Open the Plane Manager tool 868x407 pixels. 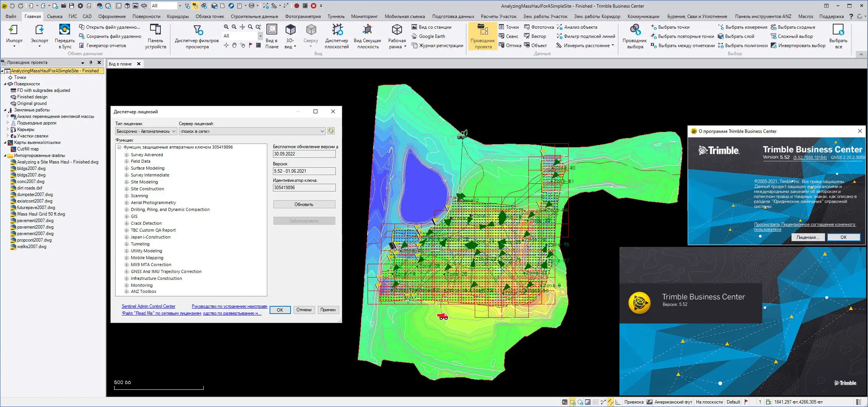337,36
